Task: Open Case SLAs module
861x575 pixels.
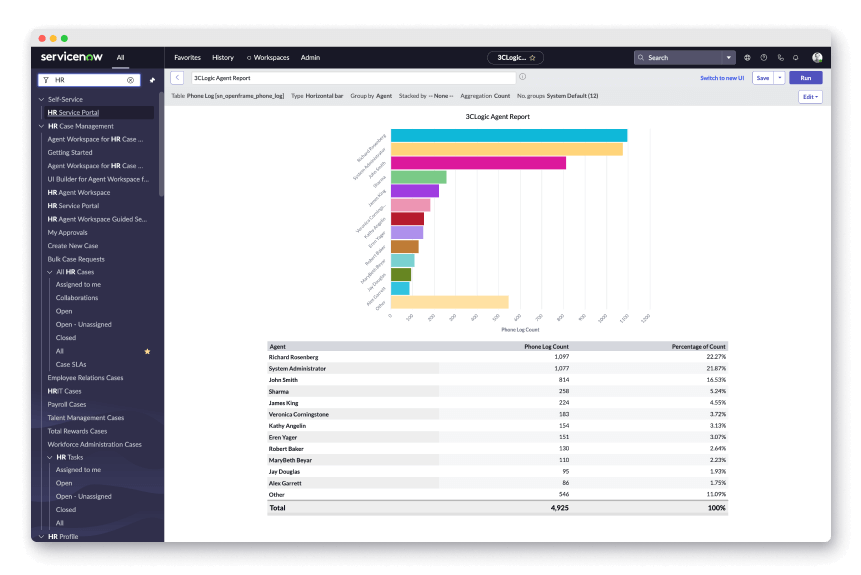Action: pyautogui.click(x=71, y=365)
